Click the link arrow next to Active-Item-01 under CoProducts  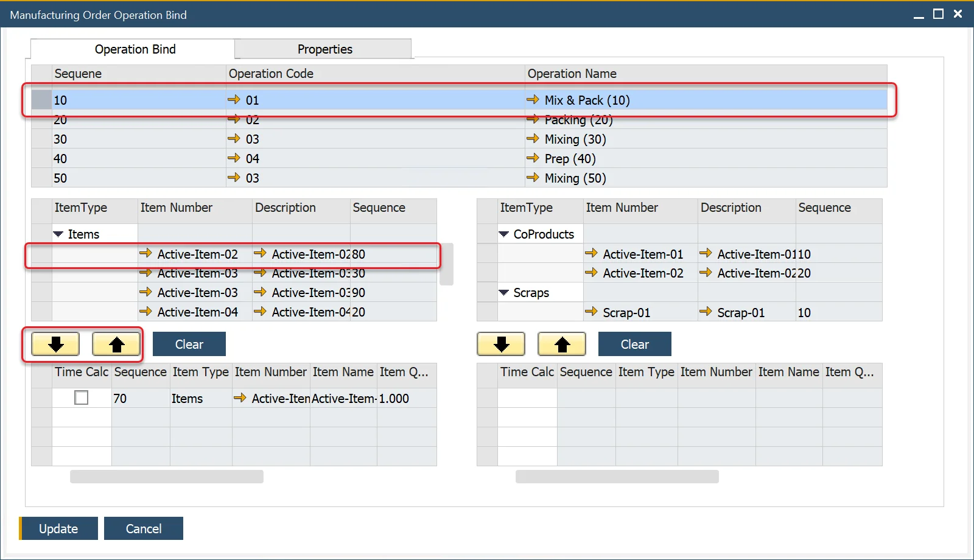tap(592, 254)
